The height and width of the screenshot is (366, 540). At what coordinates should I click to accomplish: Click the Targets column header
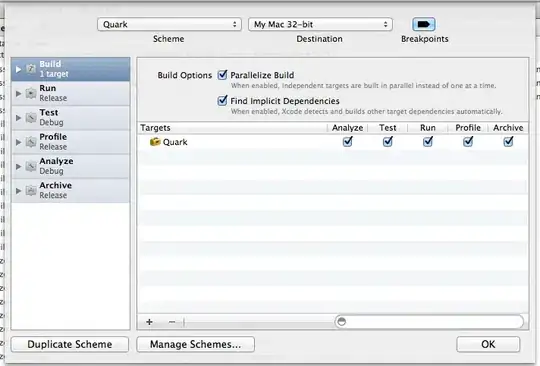pyautogui.click(x=232, y=128)
